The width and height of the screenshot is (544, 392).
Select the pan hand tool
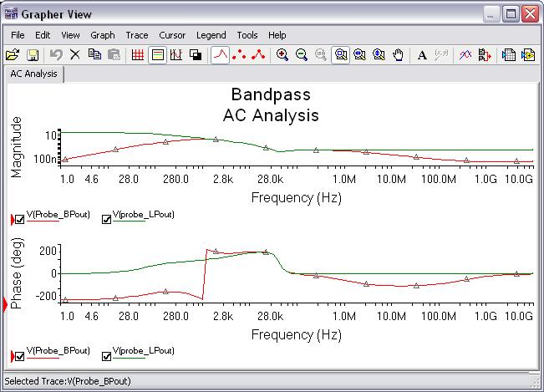click(399, 55)
